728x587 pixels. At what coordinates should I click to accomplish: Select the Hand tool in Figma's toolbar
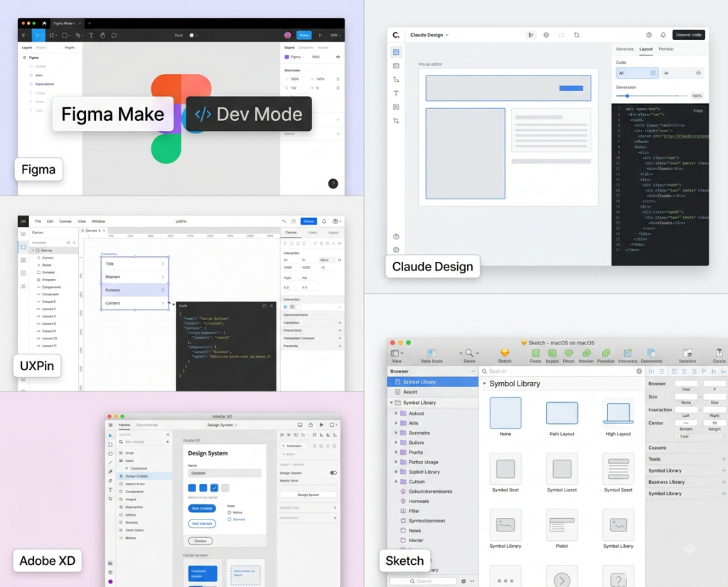[102, 36]
